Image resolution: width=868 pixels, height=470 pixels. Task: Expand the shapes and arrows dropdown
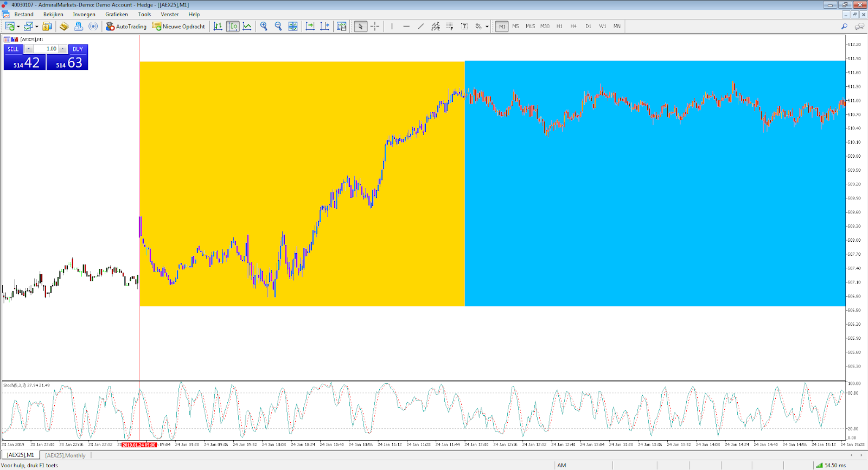click(x=487, y=27)
